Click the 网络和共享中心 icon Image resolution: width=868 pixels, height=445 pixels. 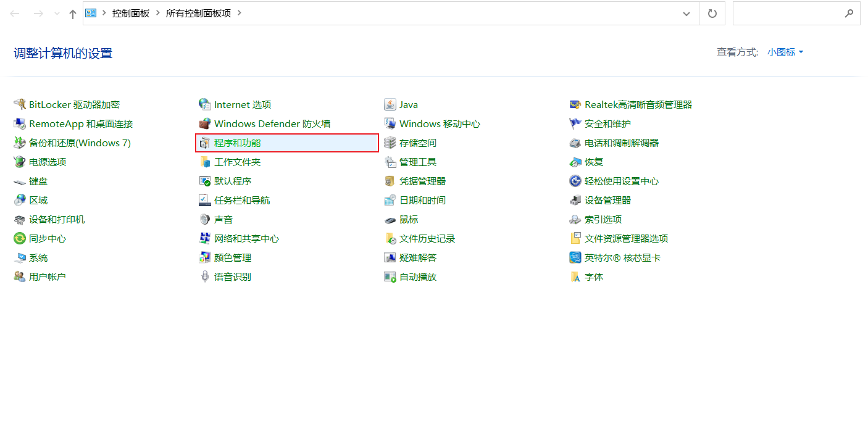click(x=205, y=239)
